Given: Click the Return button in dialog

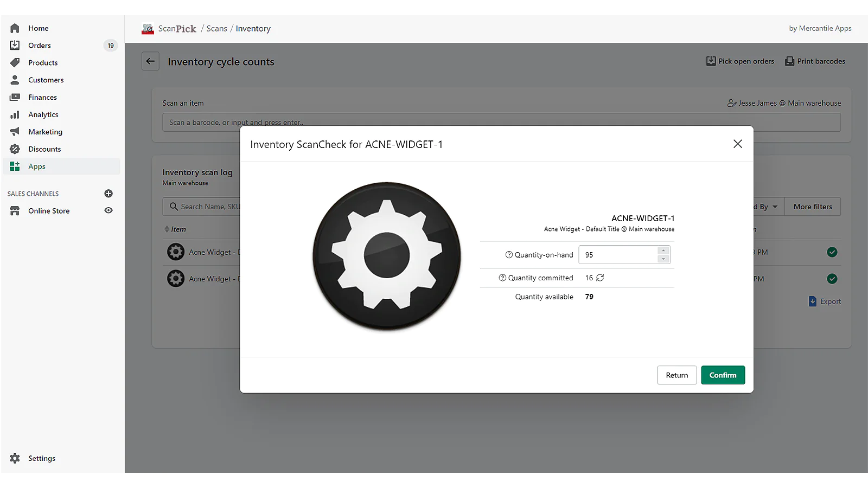Looking at the screenshot, I should pos(676,375).
